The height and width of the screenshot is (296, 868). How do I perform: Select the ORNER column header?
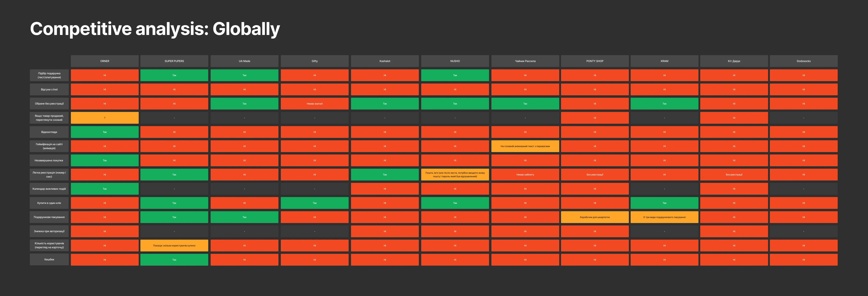point(105,61)
